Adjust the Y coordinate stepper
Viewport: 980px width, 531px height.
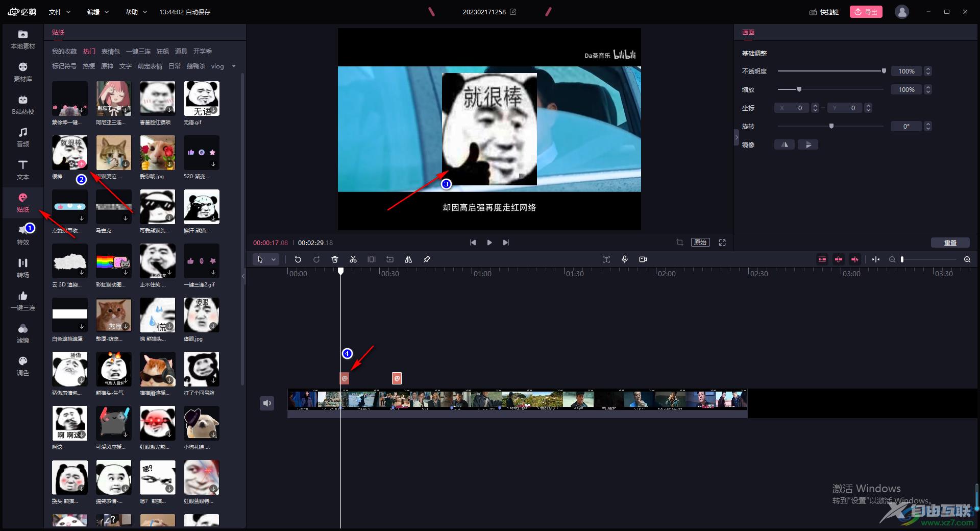tap(868, 108)
